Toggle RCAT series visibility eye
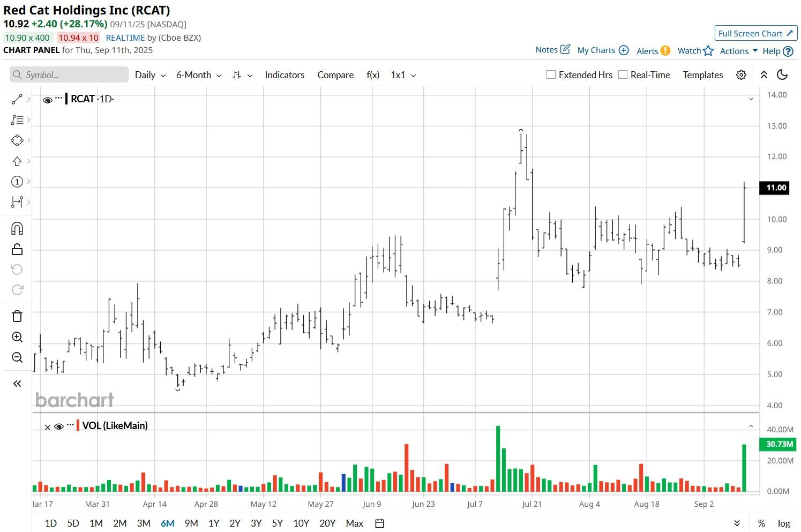This screenshot has height=532, width=801. tap(48, 100)
